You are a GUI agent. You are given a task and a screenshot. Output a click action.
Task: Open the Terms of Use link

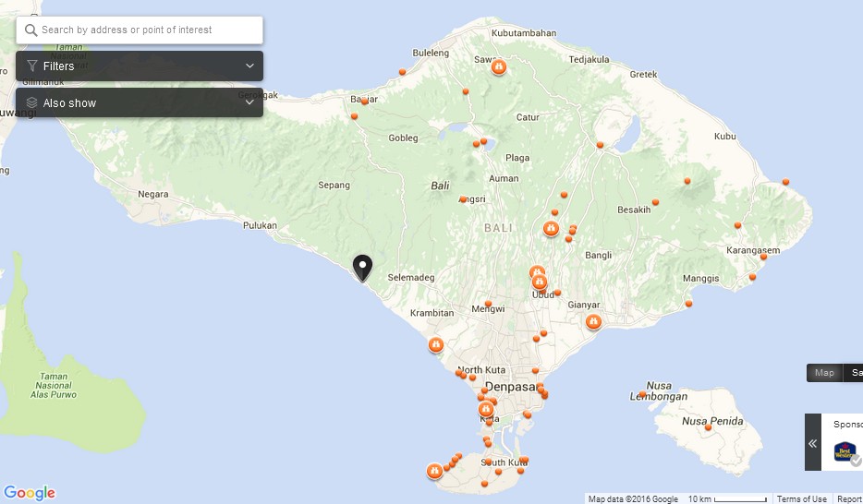click(801, 499)
